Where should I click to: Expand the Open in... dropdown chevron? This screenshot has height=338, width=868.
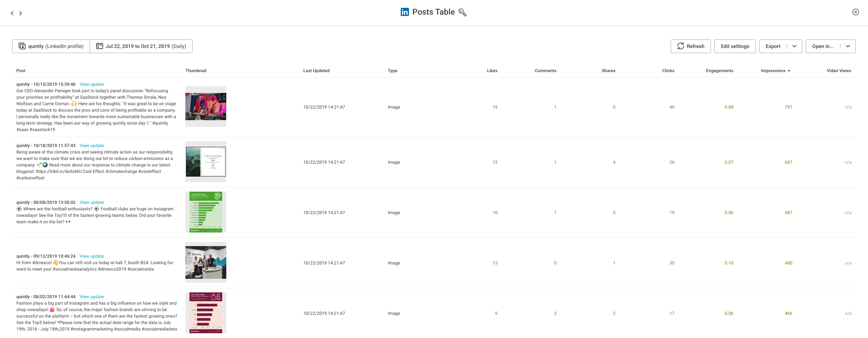[848, 46]
